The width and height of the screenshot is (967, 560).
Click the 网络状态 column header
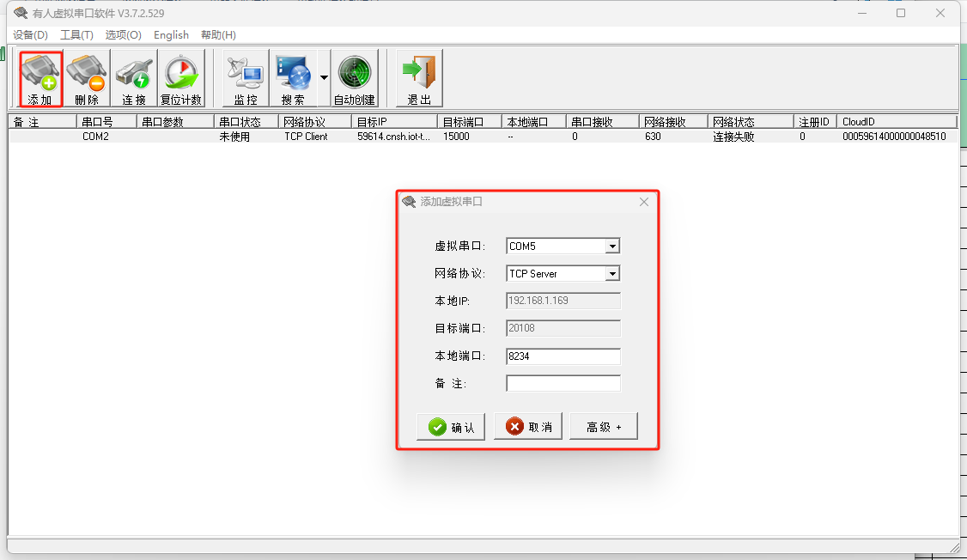751,121
